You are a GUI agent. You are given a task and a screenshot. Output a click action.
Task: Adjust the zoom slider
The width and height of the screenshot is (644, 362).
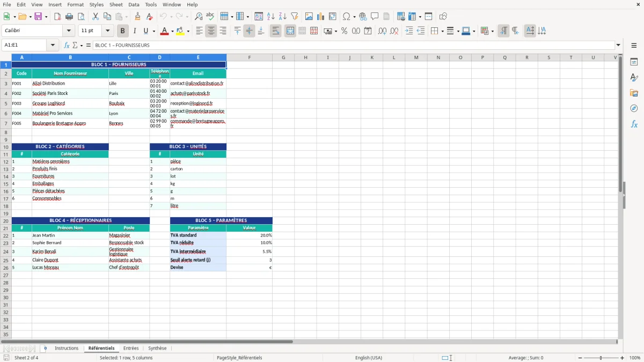[x=601, y=358]
